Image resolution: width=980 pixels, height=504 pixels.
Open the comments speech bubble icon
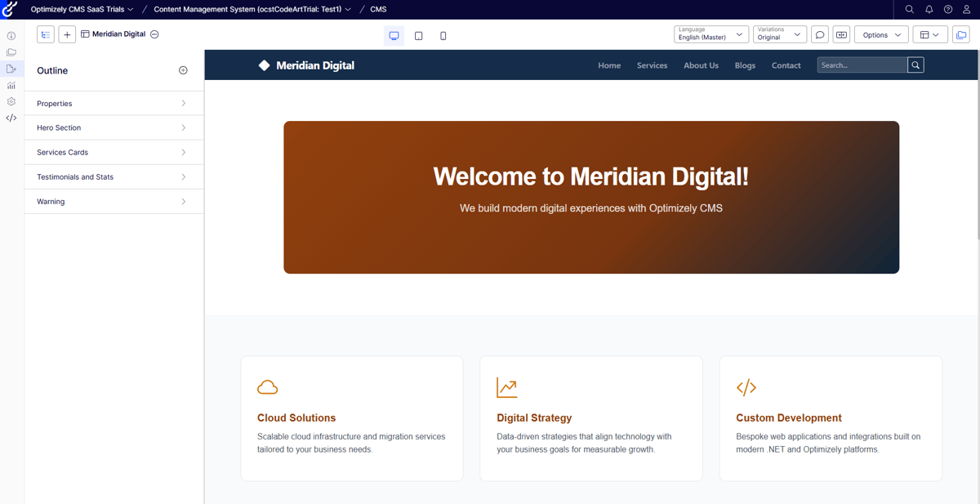pyautogui.click(x=820, y=34)
